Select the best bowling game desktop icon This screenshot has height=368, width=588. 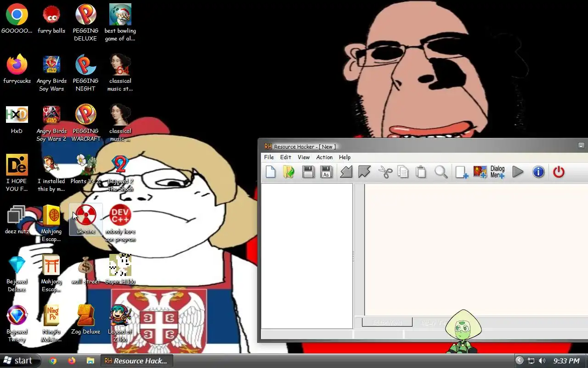point(120,23)
